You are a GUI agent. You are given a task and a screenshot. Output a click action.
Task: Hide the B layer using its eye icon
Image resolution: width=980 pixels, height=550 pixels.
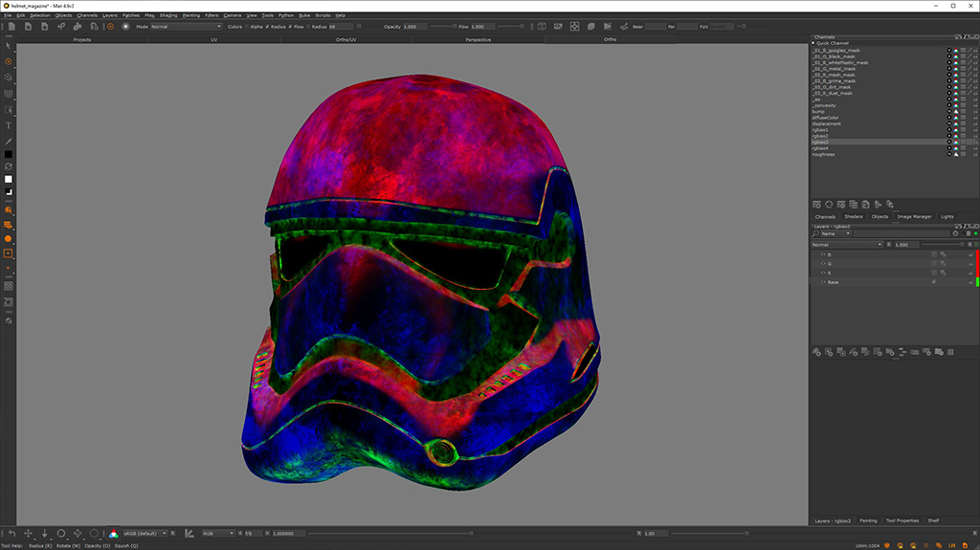822,254
